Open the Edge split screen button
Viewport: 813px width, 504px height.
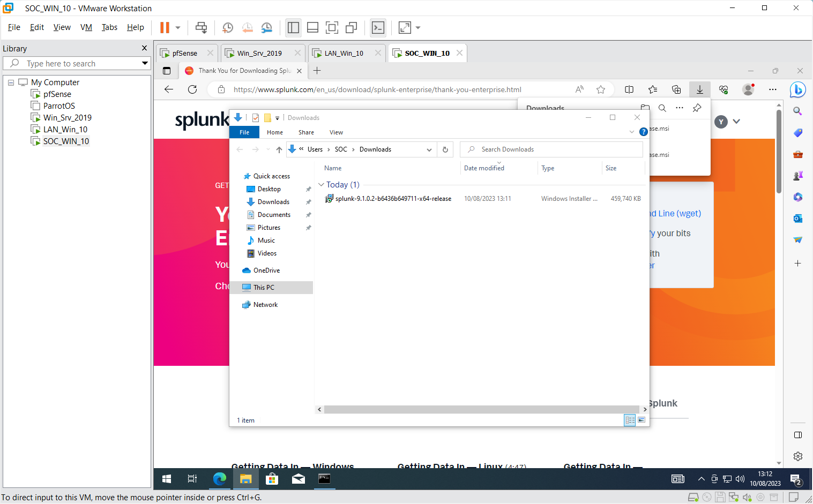(629, 89)
